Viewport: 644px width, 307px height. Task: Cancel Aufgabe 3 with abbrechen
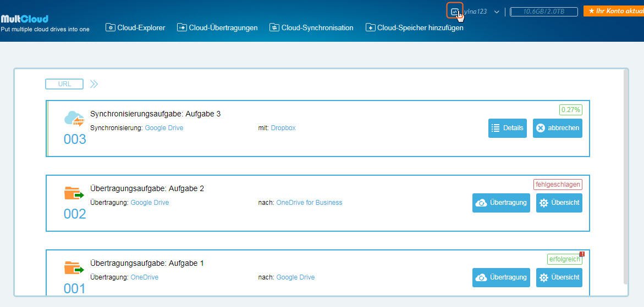558,129
